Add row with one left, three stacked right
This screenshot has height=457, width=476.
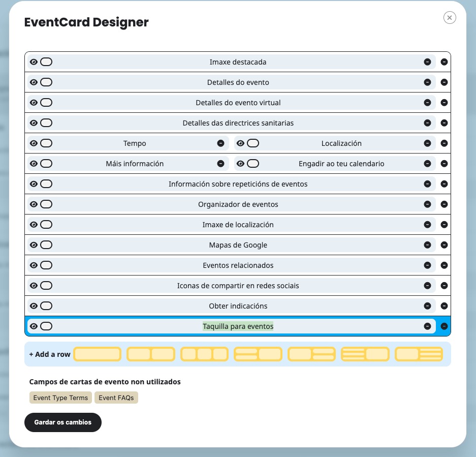coord(419,354)
